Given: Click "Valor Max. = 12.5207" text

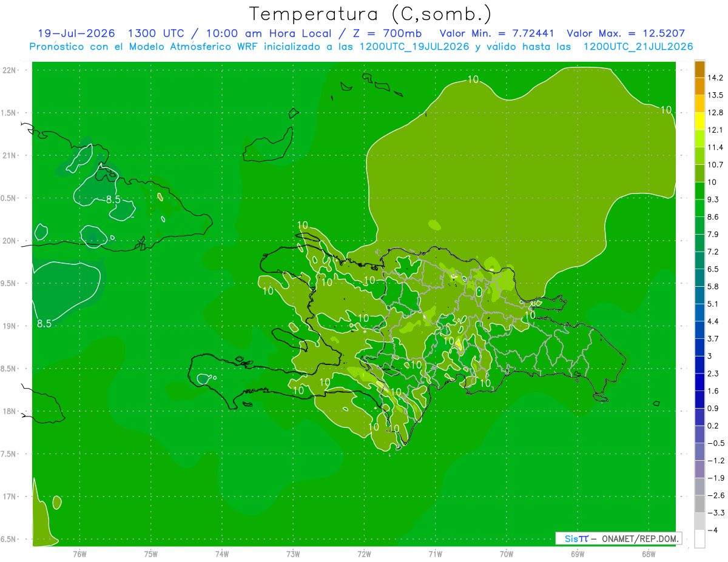Looking at the screenshot, I should (626, 33).
